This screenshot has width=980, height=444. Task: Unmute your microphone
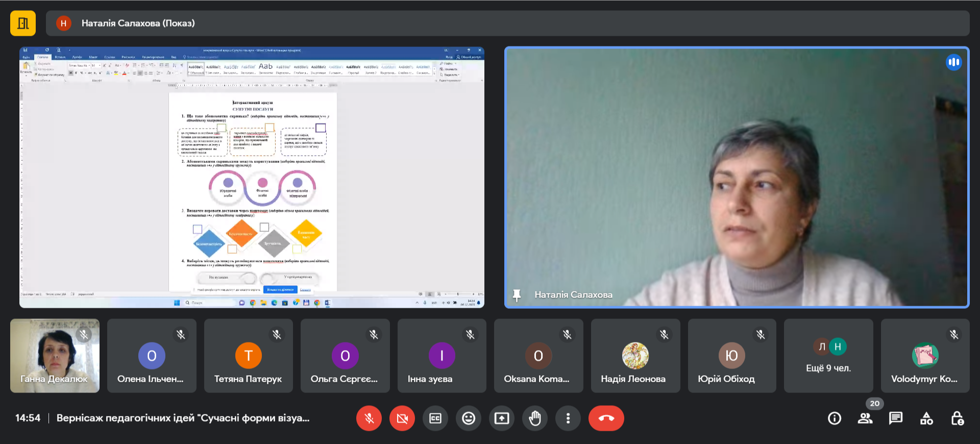pos(369,418)
